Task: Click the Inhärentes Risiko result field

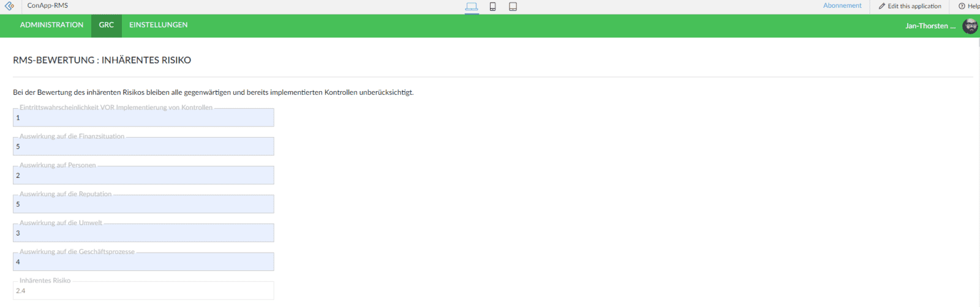Action: pyautogui.click(x=143, y=291)
